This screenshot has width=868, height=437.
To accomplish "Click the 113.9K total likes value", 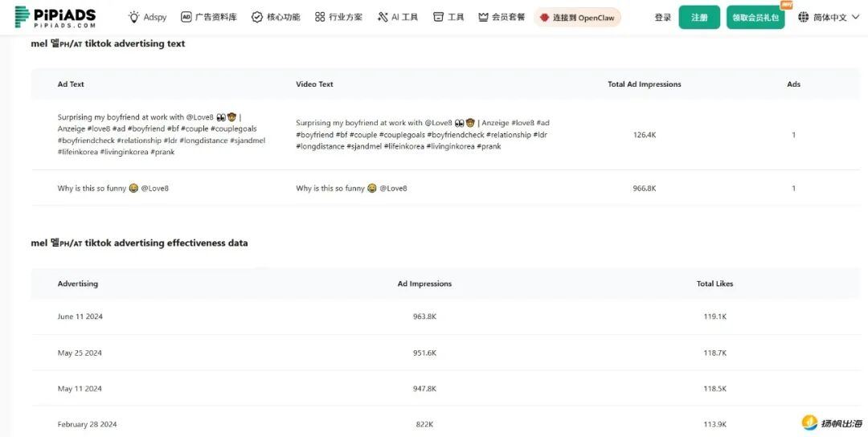I will coord(714,424).
